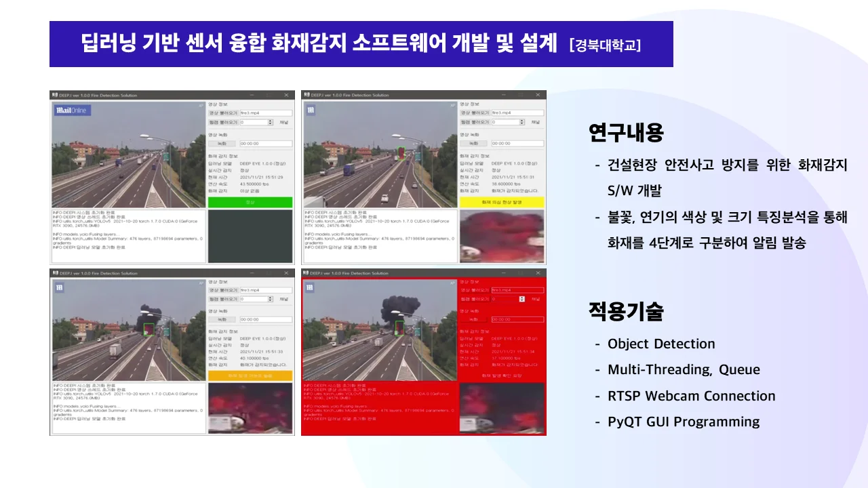Click the 00:00:00 recording timer field
Screen dimensions: 868x488
click(266, 144)
